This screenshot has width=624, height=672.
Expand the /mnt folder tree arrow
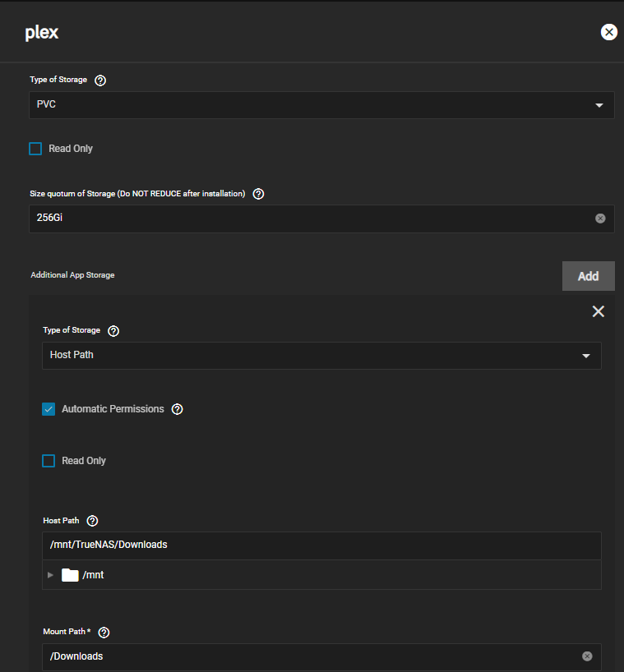[x=51, y=575]
